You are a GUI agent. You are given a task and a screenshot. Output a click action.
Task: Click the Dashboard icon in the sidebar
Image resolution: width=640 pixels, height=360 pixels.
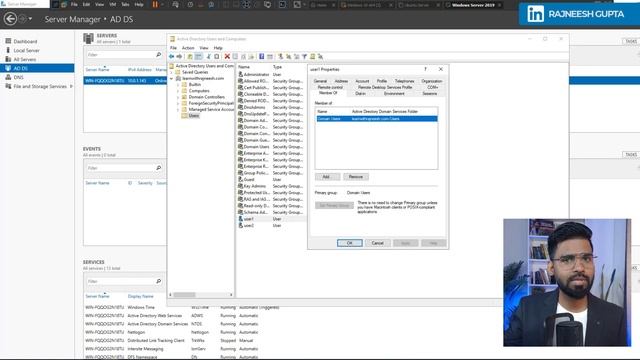point(8,41)
